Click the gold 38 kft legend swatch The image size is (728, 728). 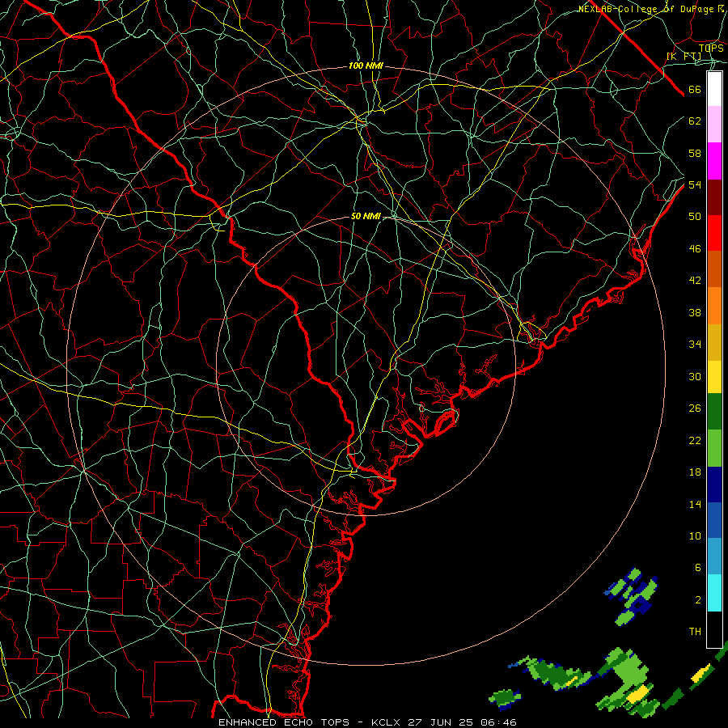(x=714, y=342)
